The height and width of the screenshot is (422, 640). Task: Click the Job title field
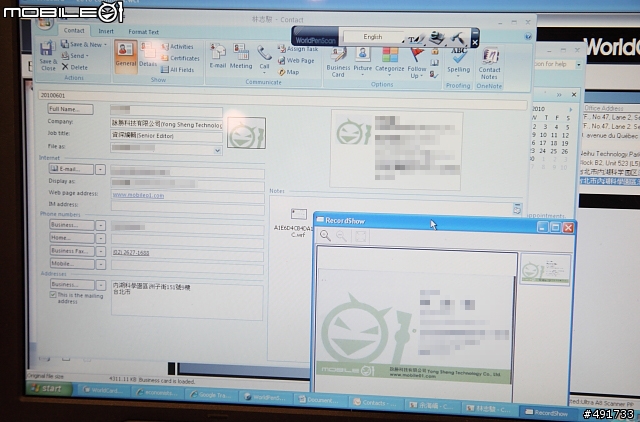coord(167,136)
